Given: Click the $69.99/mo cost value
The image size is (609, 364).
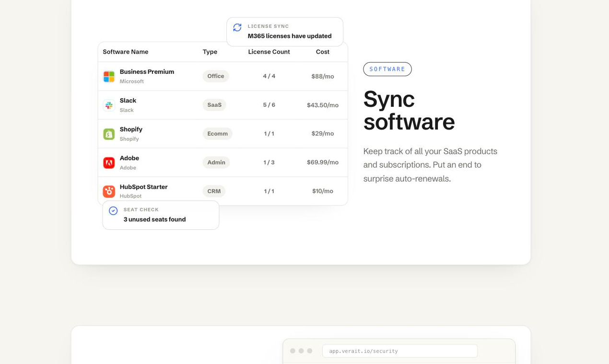Looking at the screenshot, I should click(x=323, y=162).
